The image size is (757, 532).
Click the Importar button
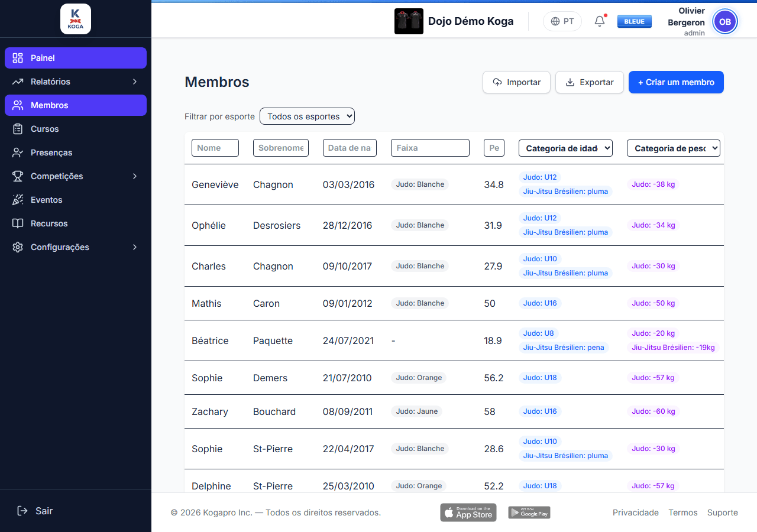pos(517,82)
